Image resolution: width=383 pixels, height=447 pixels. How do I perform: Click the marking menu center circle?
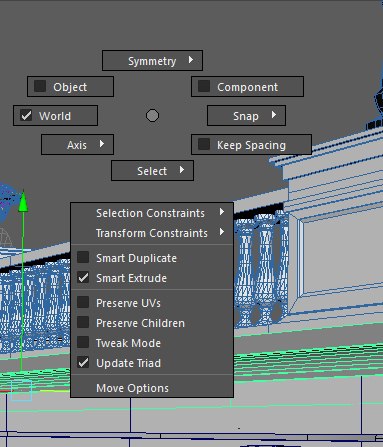click(x=152, y=116)
